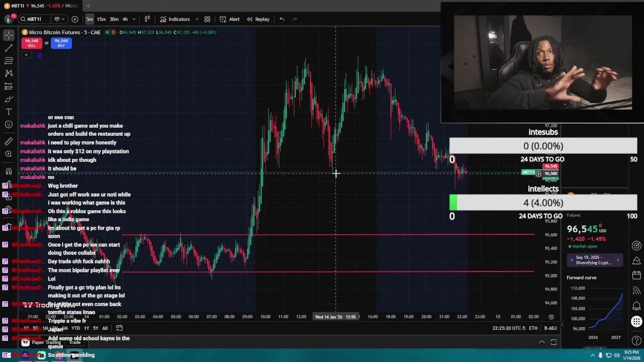Viewport: 644px width, 362px height.
Task: Open the pyramid ideas icon in right sidebar
Action: pyautogui.click(x=636, y=260)
